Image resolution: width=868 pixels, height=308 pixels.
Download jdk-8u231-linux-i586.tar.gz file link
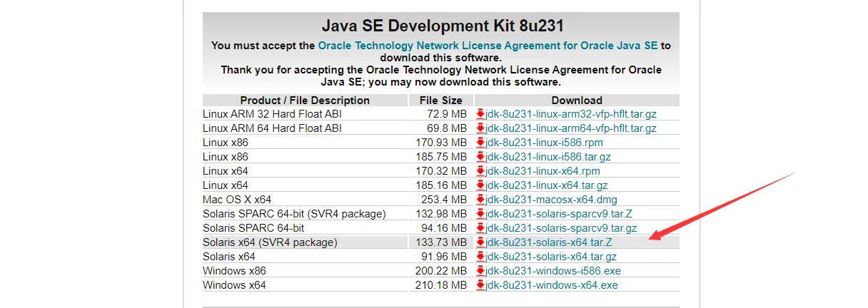click(547, 157)
